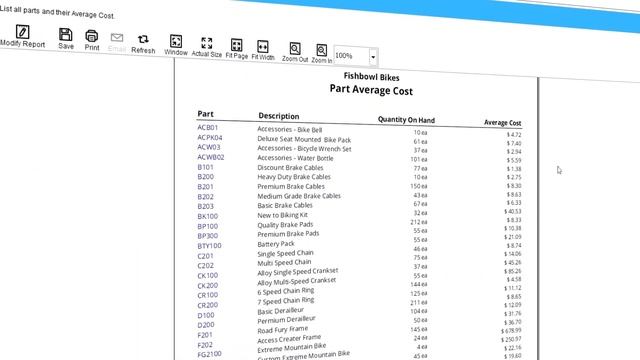640x360 pixels.
Task: Select description Heavy Duty Brake Cables
Action: click(294, 177)
